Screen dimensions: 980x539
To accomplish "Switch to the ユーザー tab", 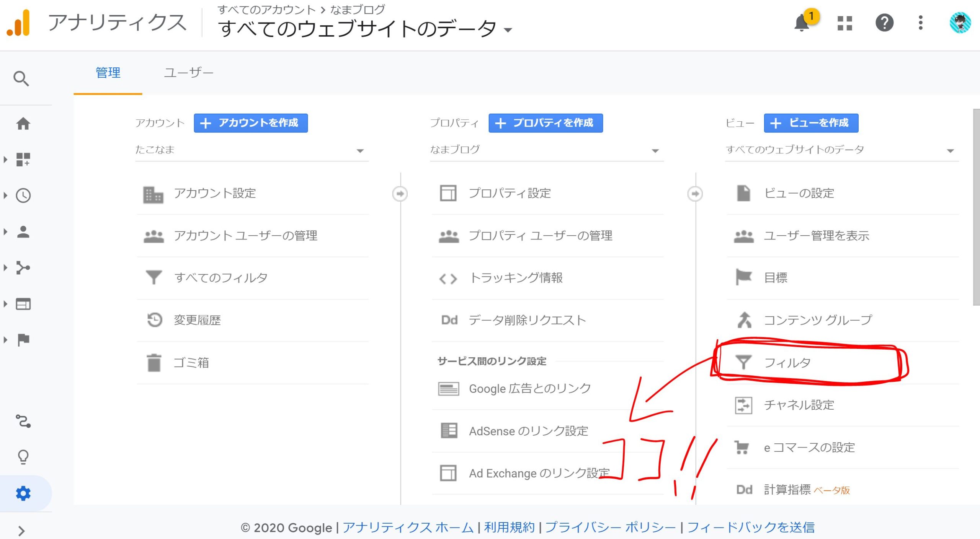I will pyautogui.click(x=188, y=73).
